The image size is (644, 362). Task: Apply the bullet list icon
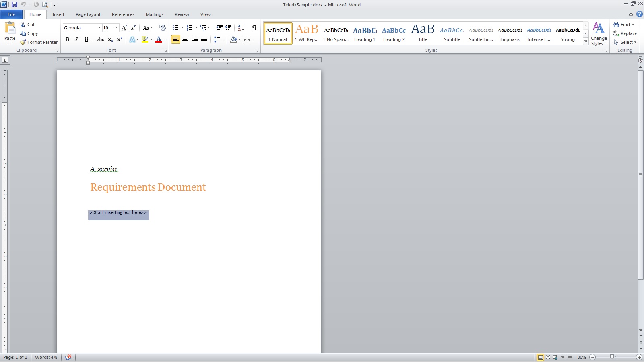pos(175,28)
